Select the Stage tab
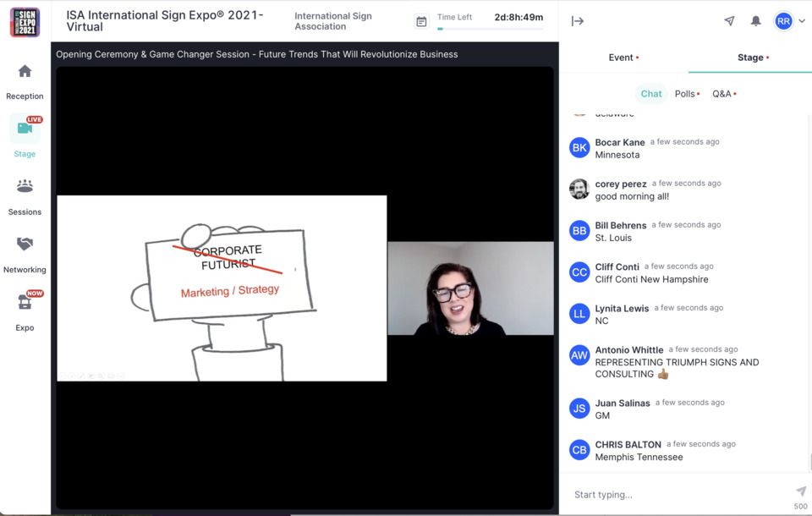 750,58
